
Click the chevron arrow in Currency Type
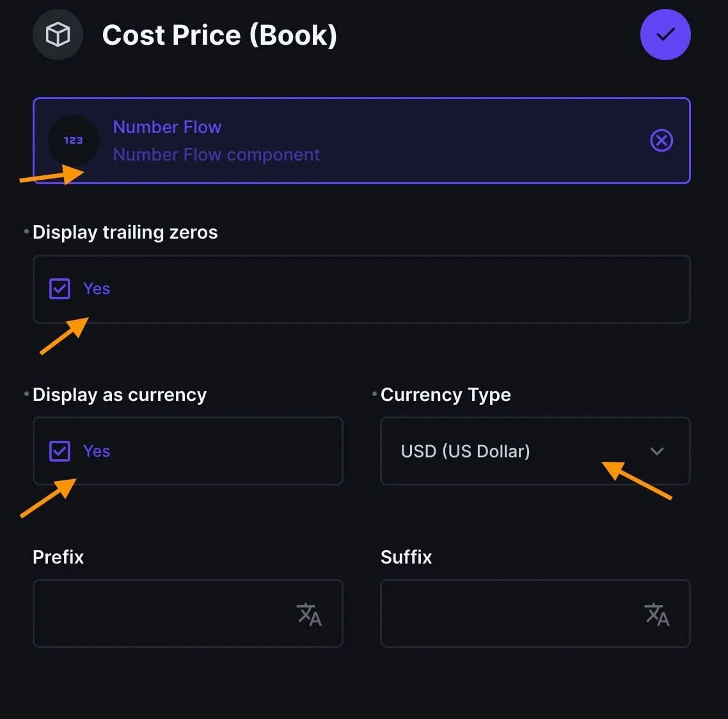click(657, 451)
